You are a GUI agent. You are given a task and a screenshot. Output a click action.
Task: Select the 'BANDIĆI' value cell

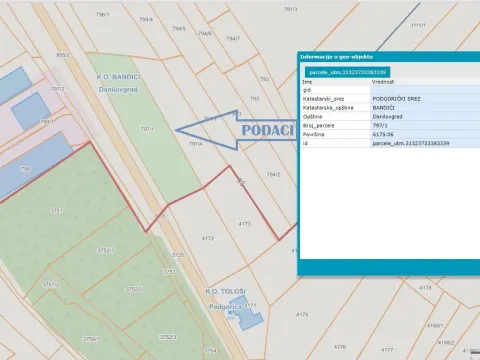[383, 108]
